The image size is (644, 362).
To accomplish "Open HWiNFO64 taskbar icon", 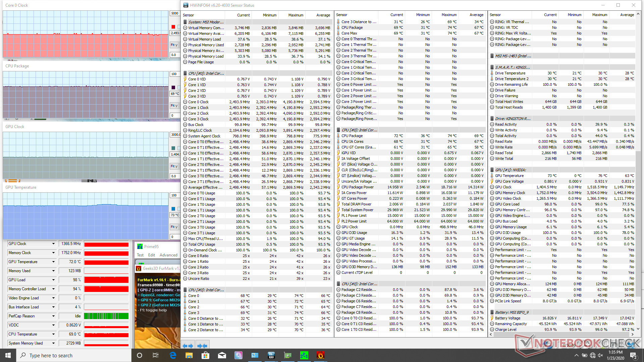I will point(271,355).
